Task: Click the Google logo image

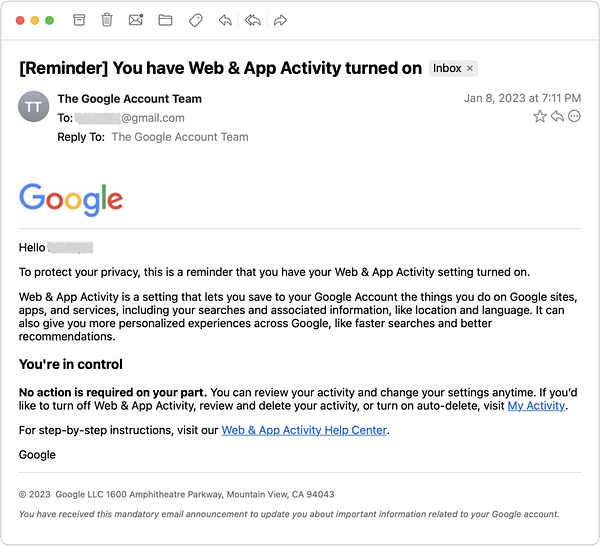Action: pos(71,199)
